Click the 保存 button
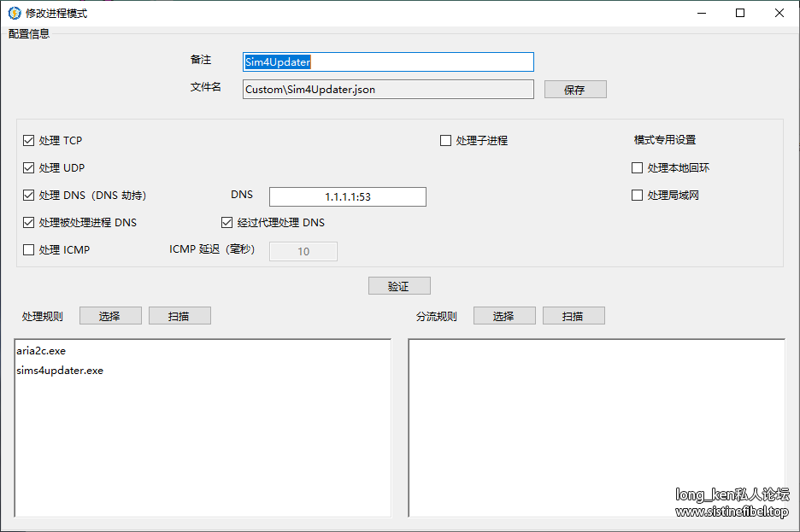Viewport: 800px width, 532px height. (575, 90)
